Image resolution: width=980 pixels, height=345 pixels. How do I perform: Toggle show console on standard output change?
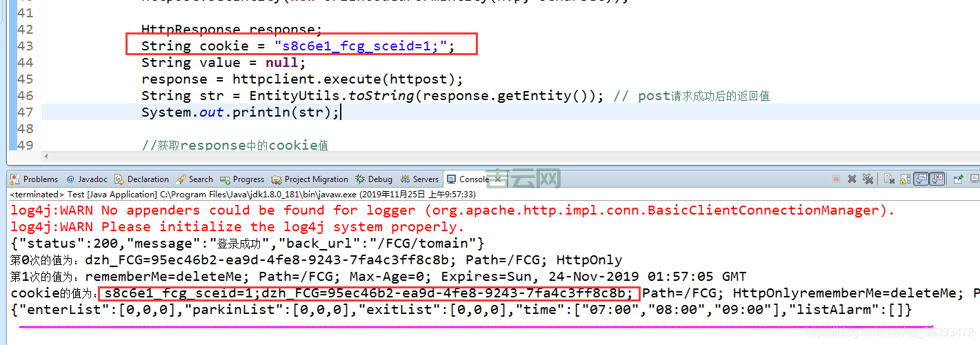[921, 179]
